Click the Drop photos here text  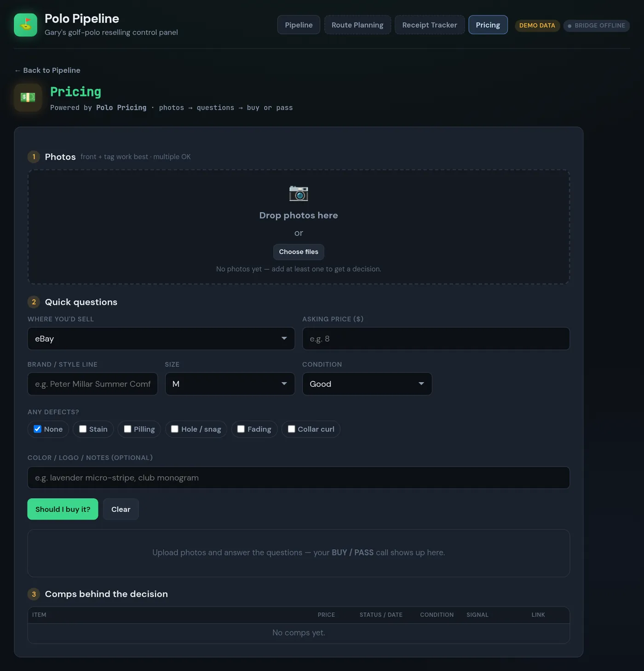coord(299,215)
